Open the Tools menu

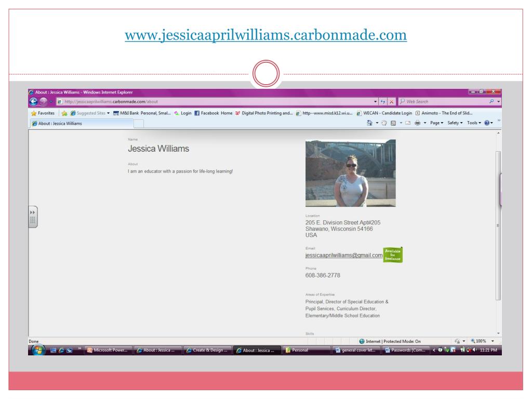click(x=474, y=123)
